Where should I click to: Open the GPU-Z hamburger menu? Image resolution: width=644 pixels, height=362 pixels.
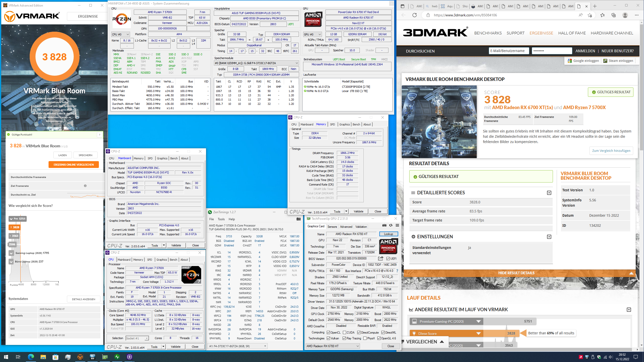click(397, 225)
